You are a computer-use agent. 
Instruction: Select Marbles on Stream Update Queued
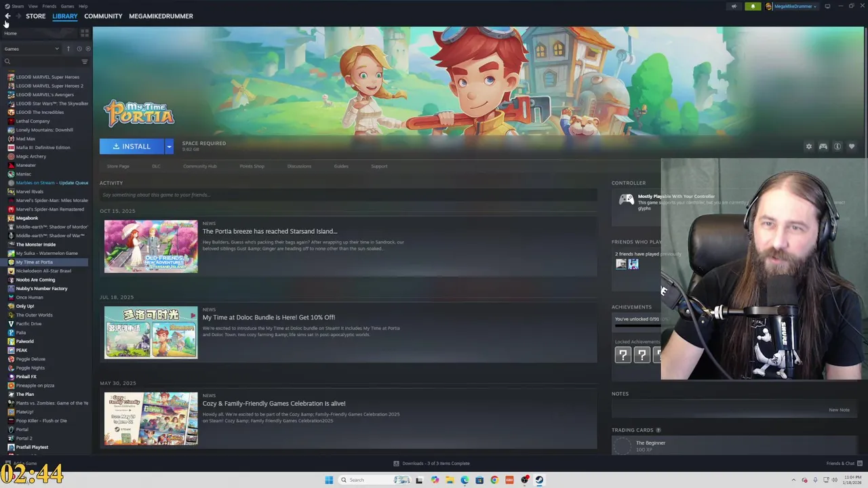52,183
